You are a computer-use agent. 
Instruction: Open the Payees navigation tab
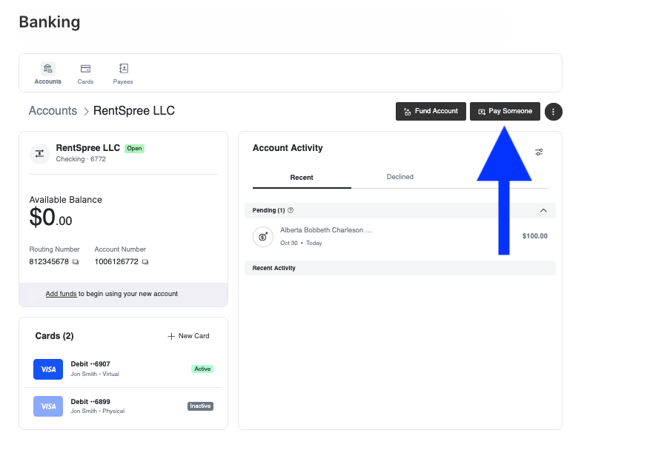(123, 74)
